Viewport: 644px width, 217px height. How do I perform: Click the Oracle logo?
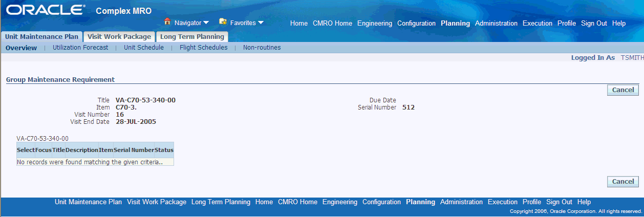tap(46, 10)
